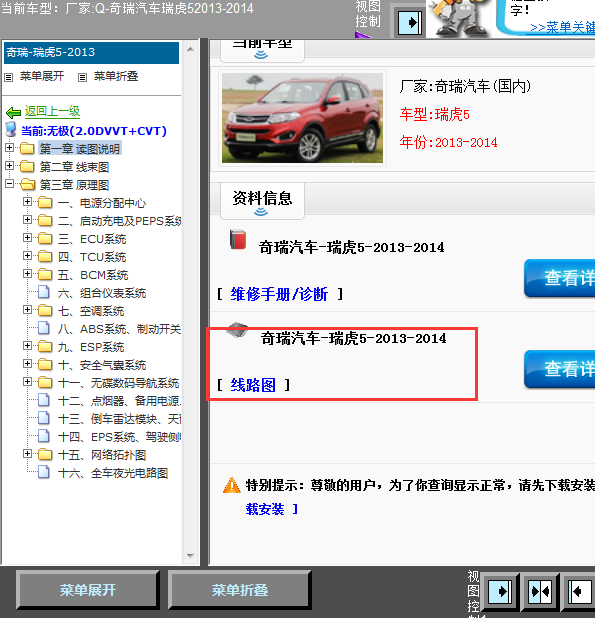
Task: Expand 二、启动充电及PEPS系统 node
Action: 27,219
